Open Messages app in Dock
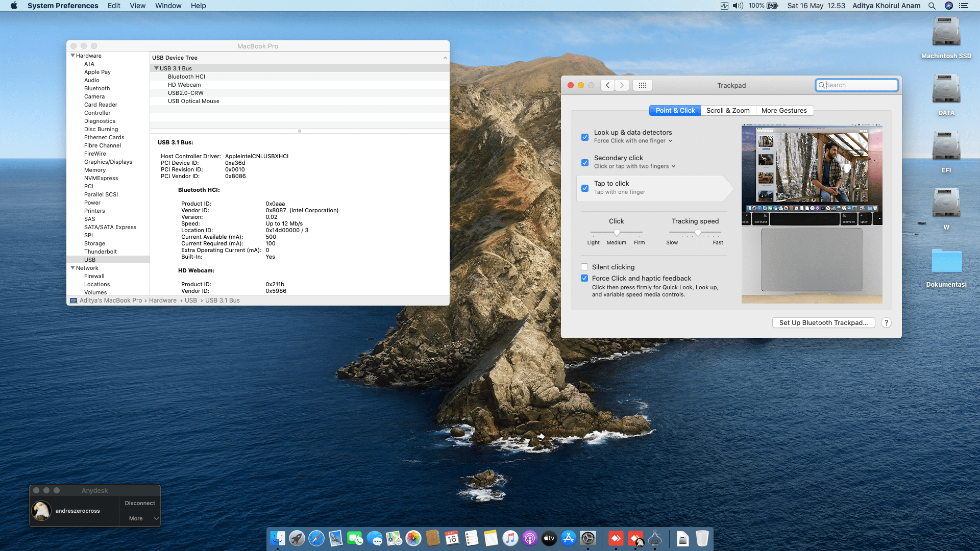Viewport: 980px width, 551px height. click(x=375, y=538)
